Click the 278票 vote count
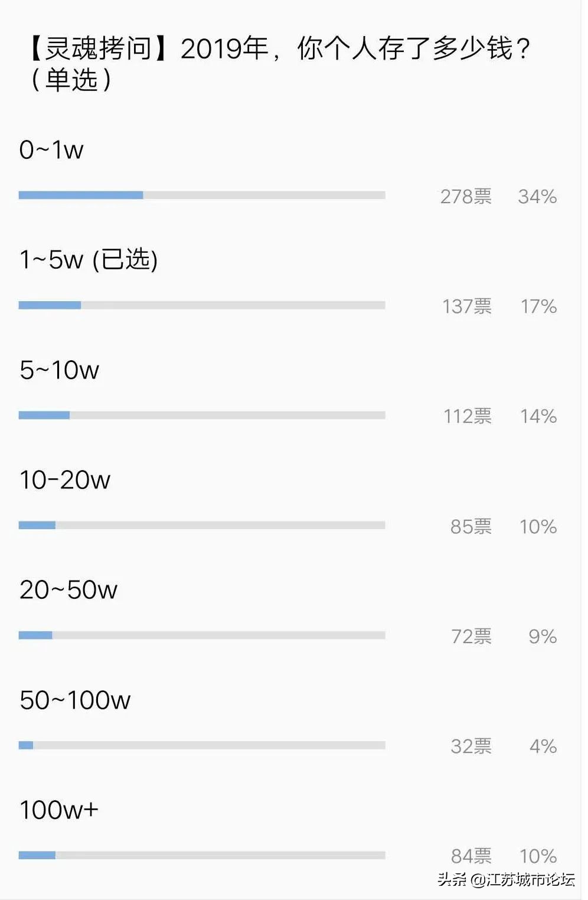Viewport: 588px width, 900px height. pos(466,197)
